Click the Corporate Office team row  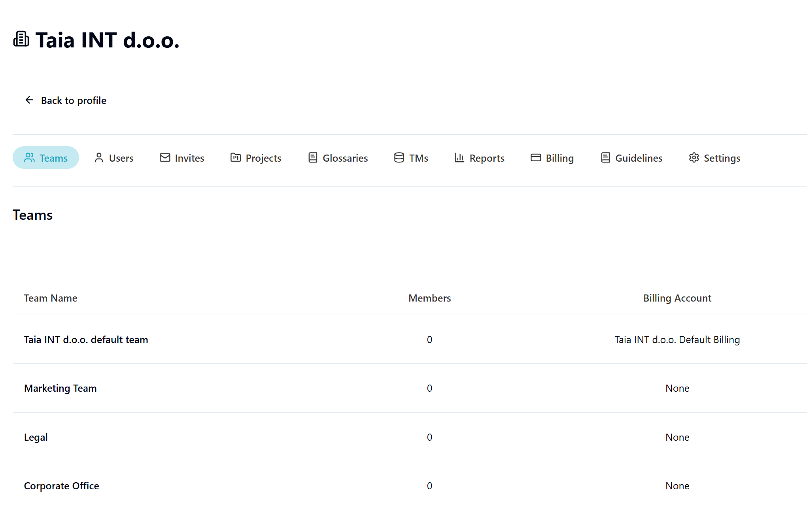[61, 485]
